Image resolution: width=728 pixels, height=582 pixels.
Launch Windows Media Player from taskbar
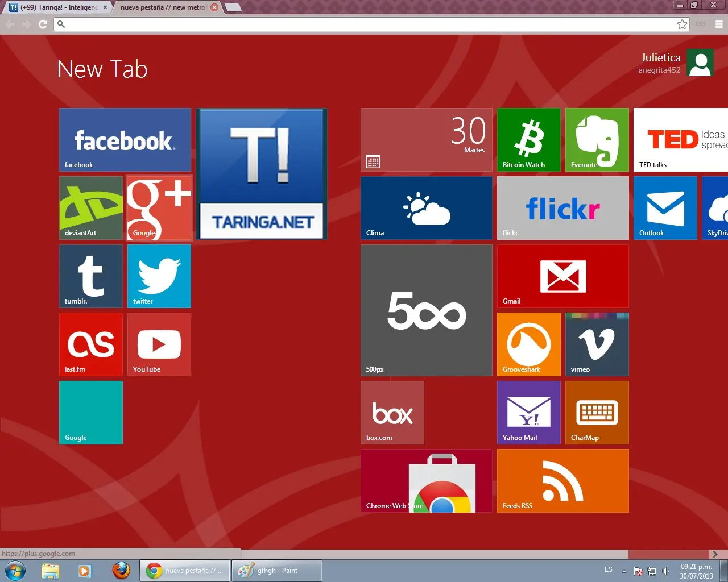85,571
